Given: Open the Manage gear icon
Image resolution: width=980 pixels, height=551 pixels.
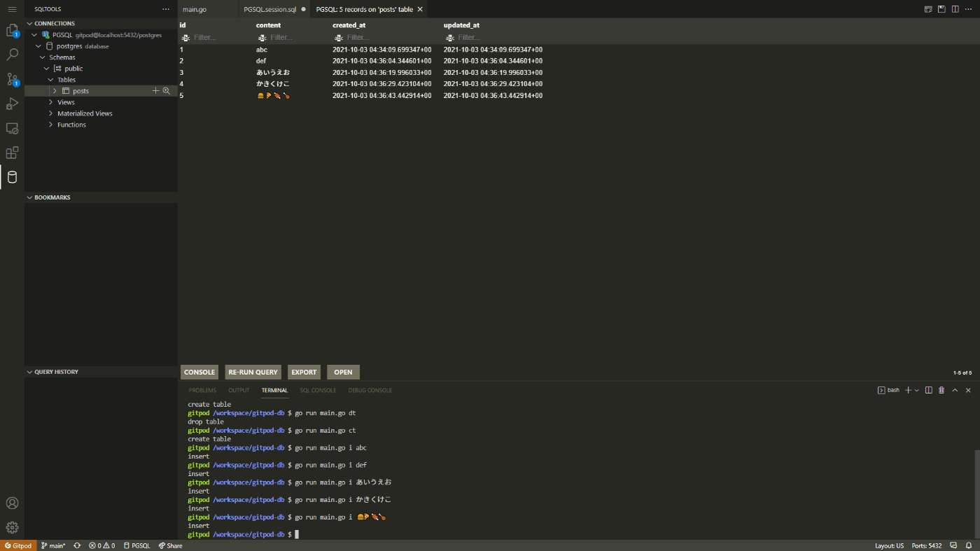Looking at the screenshot, I should tap(12, 527).
